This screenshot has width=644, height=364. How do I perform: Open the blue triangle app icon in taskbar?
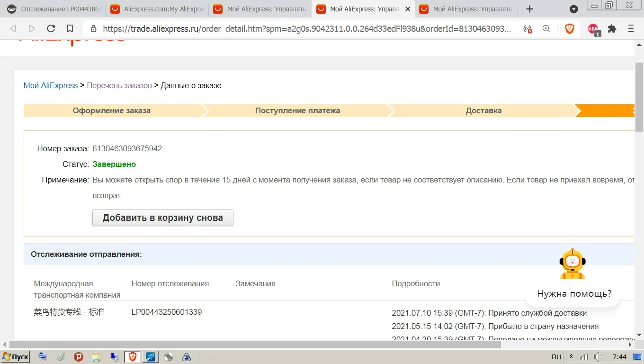[187, 357]
